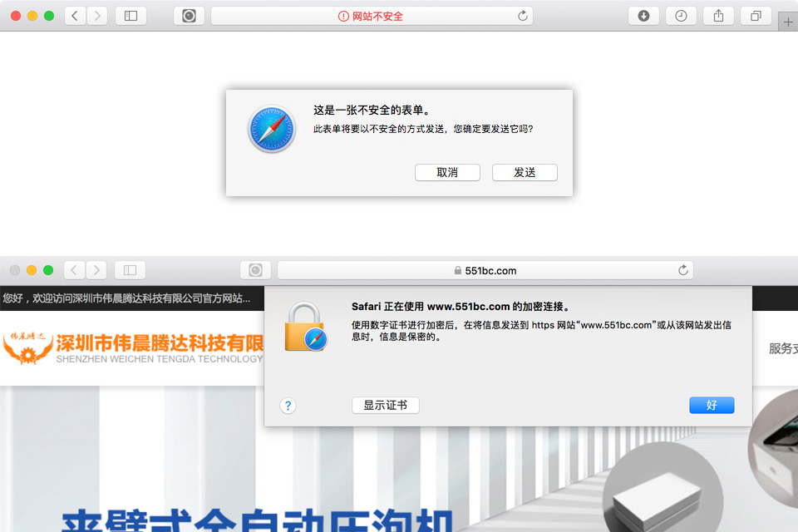Toggle the Safari sidebar
The width and height of the screenshot is (798, 532).
point(131,15)
